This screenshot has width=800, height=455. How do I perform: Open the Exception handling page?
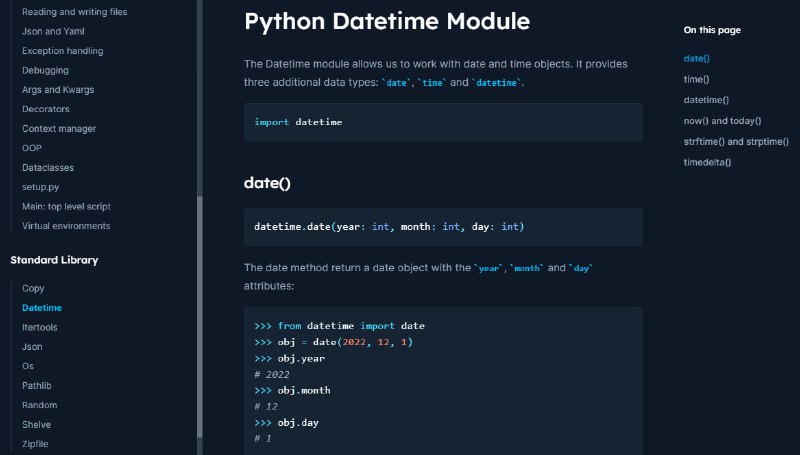pos(63,50)
